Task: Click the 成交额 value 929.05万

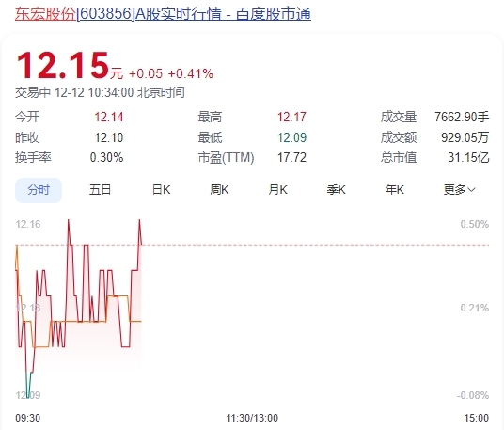Action: [x=465, y=137]
